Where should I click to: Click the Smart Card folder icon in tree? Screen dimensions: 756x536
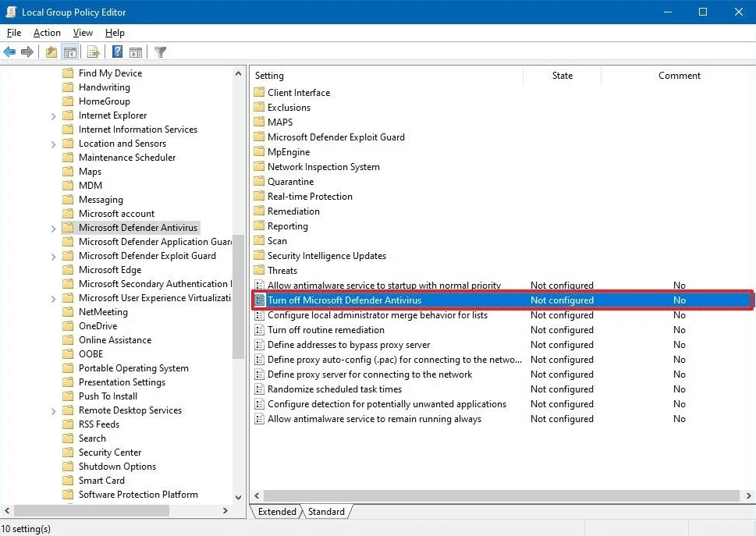(68, 480)
